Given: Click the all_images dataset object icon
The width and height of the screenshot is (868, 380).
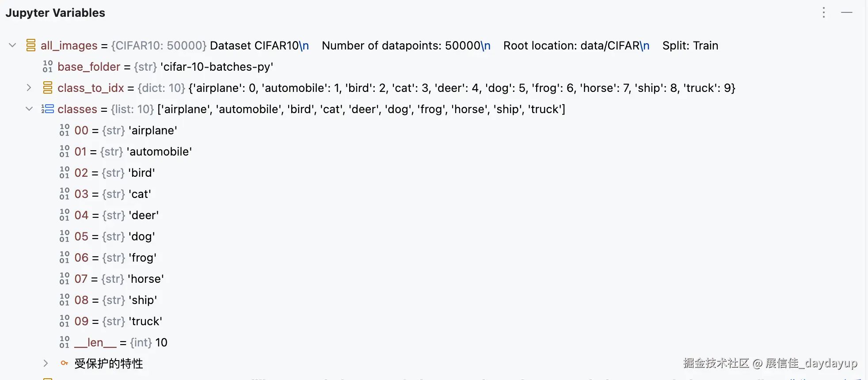Looking at the screenshot, I should click(x=30, y=46).
